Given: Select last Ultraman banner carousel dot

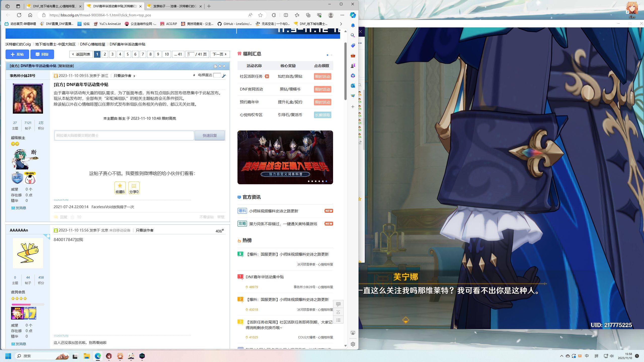Looking at the screenshot, I should coord(326,181).
